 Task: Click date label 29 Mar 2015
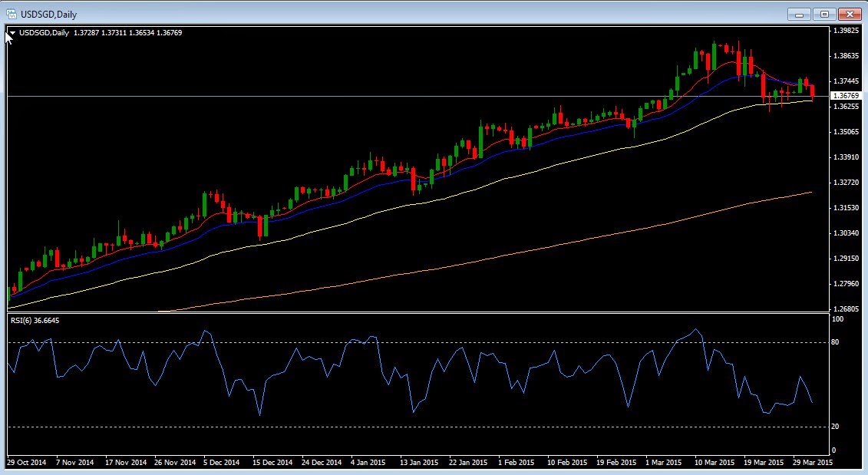[x=813, y=462]
